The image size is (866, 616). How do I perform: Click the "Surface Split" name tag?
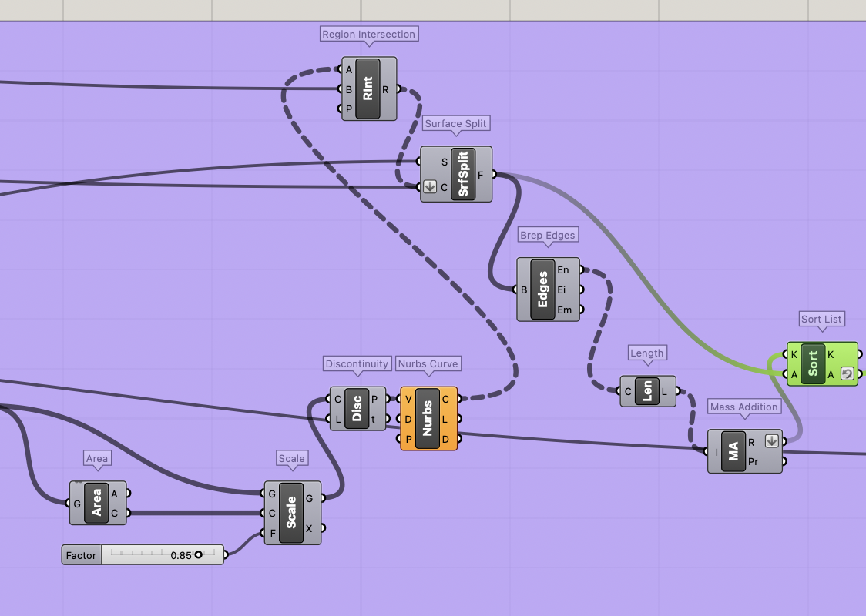tap(456, 123)
